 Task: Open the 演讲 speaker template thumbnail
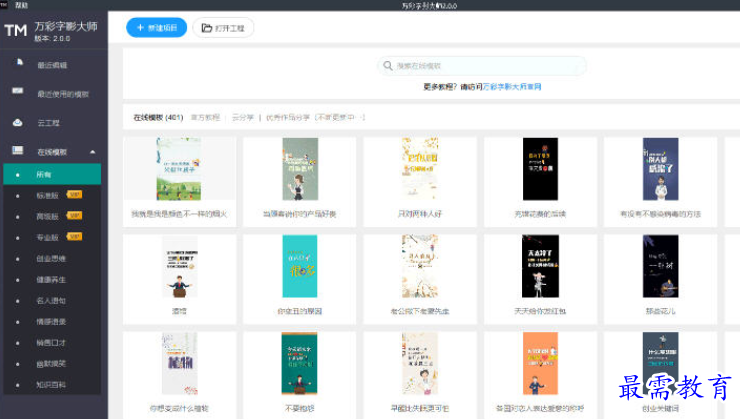179,267
